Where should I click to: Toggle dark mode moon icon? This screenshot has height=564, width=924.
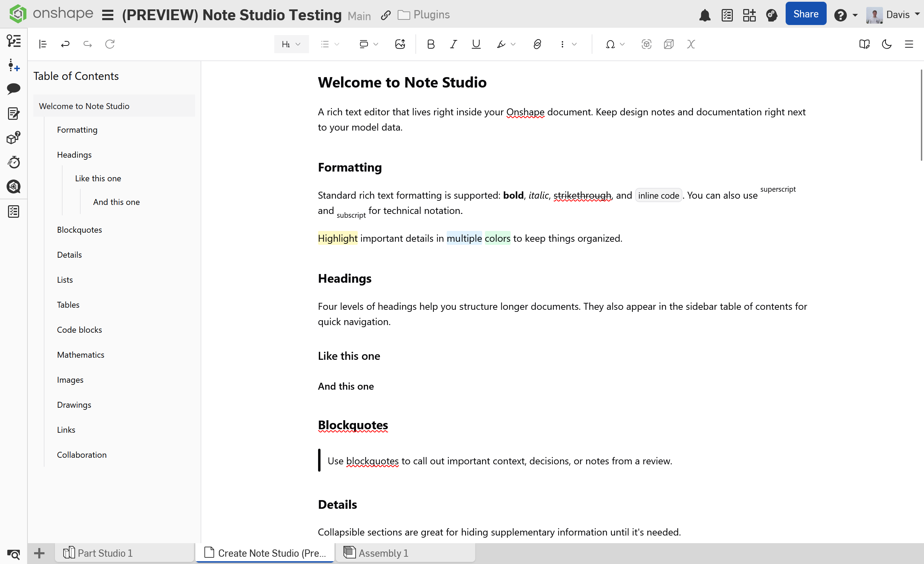pyautogui.click(x=886, y=44)
